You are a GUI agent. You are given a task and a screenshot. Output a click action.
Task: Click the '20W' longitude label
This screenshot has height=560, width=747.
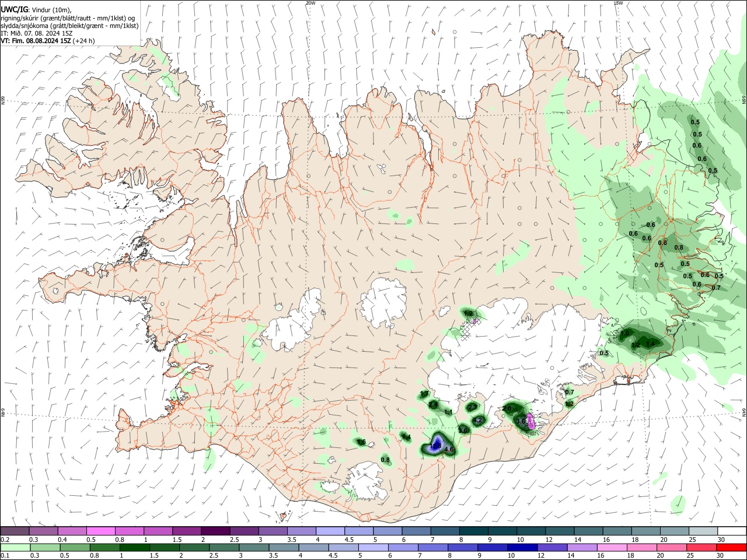pyautogui.click(x=310, y=3)
